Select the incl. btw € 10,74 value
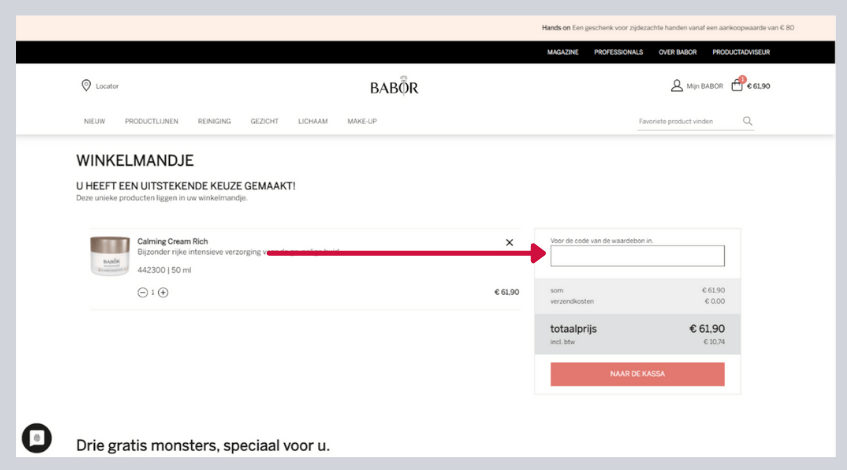The image size is (847, 470). click(714, 342)
